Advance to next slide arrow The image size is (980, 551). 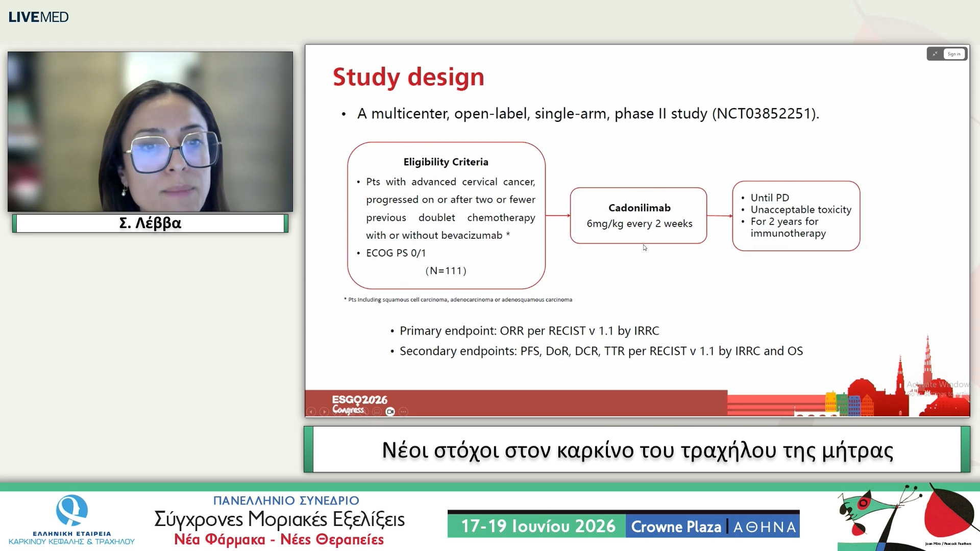click(324, 412)
